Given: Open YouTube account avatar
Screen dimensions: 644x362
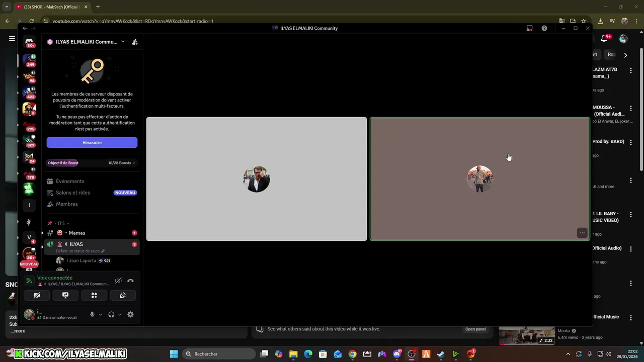Looking at the screenshot, I should click(623, 39).
